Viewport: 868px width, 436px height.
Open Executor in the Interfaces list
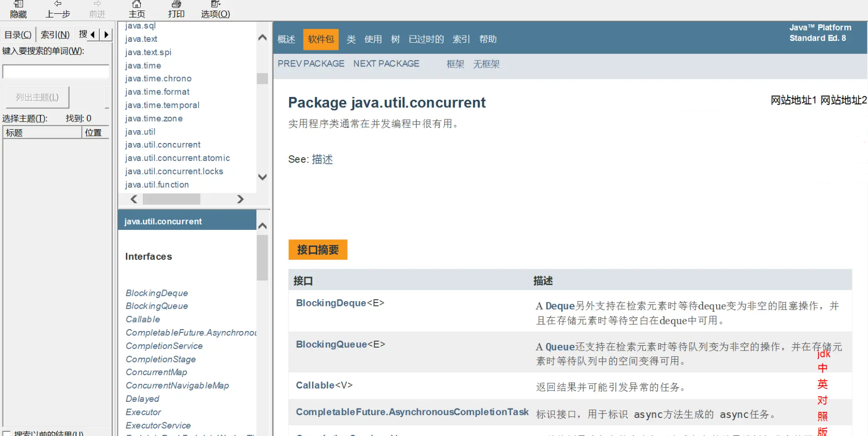pos(143,412)
